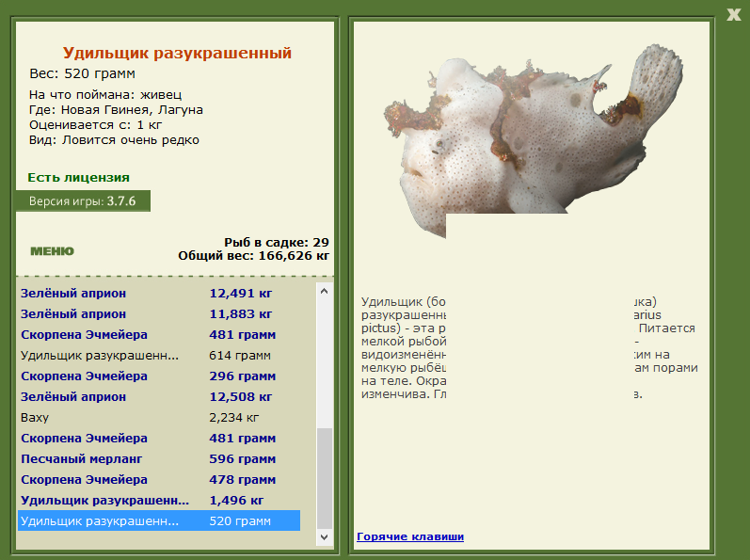Click the Вес: 520 грамм line
Image resolution: width=750 pixels, height=560 pixels.
(82, 73)
